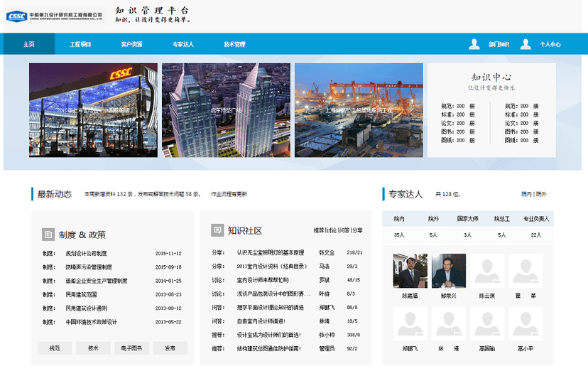588x376 pixels.
Task: Click the 个人中心 profile icon
Action: click(526, 44)
